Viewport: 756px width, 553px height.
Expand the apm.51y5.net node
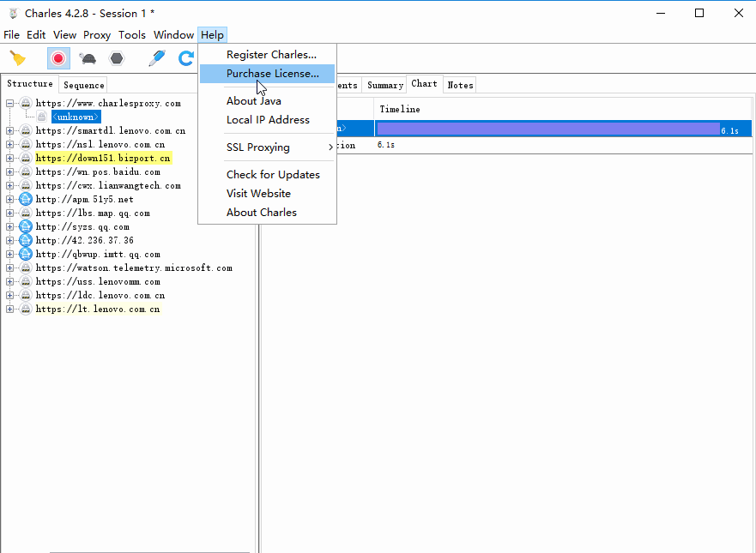click(x=9, y=199)
